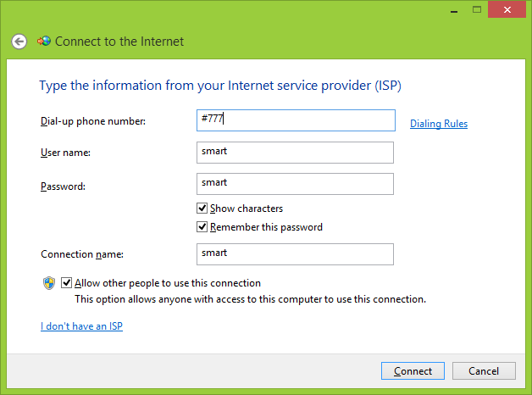Click into the User name text box
This screenshot has width=532, height=395.
click(x=295, y=153)
